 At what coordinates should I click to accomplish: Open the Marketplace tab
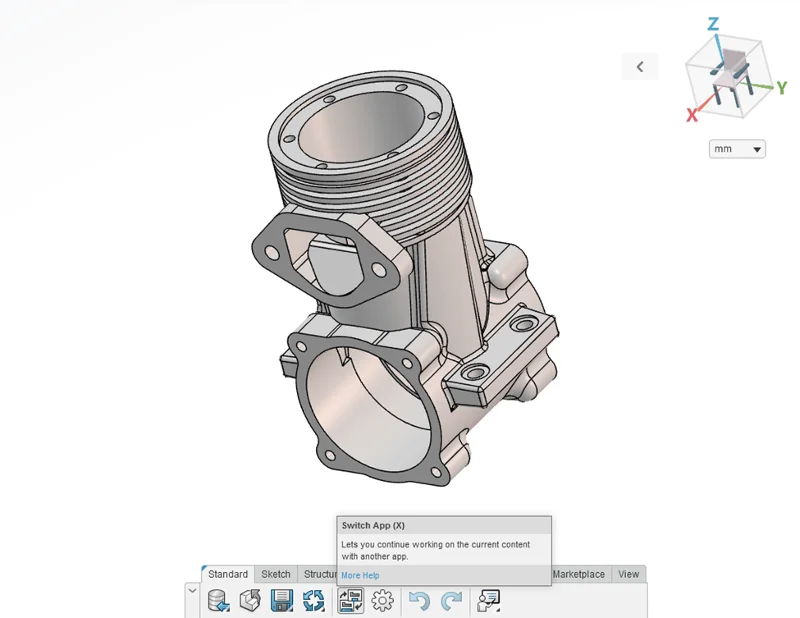tap(579, 574)
